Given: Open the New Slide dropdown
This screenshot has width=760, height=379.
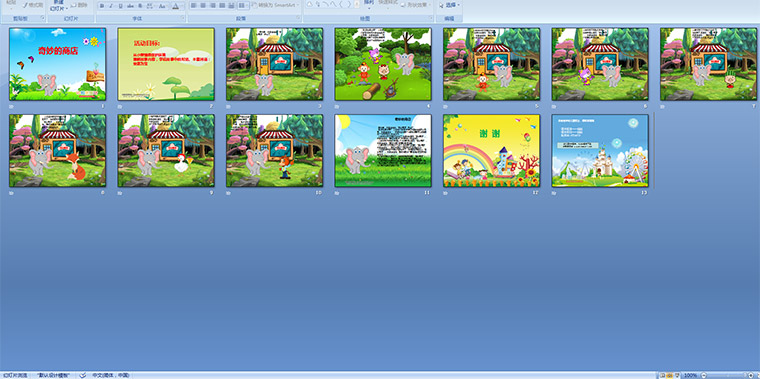Looking at the screenshot, I should pyautogui.click(x=58, y=6).
